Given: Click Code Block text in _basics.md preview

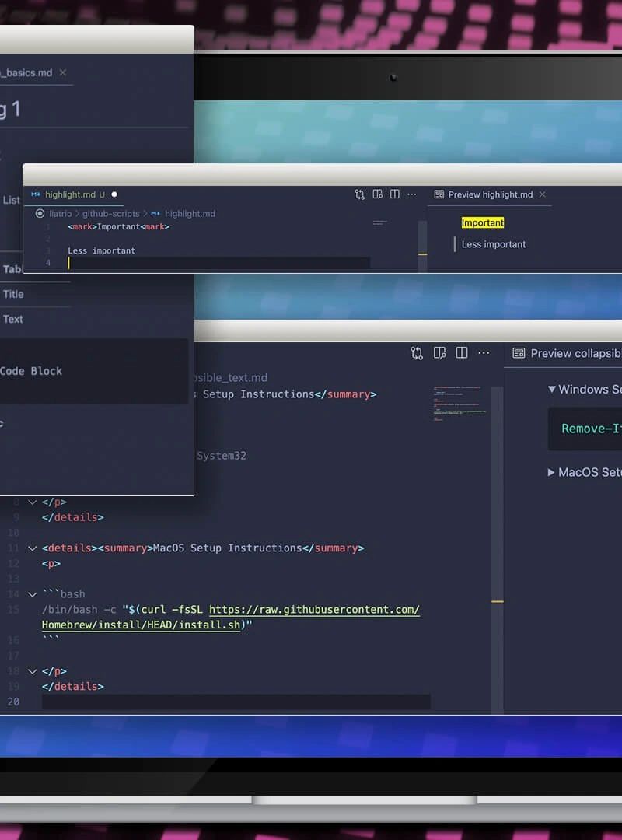Looking at the screenshot, I should point(30,371).
